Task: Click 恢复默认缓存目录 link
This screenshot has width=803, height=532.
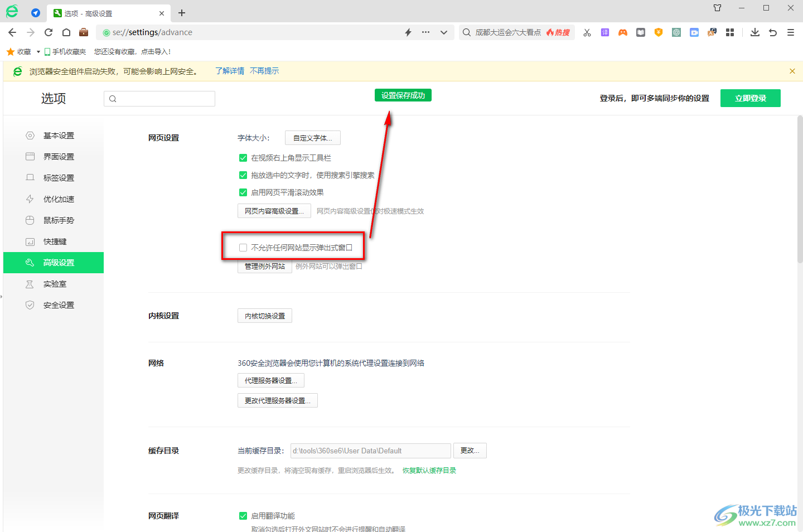Action: pos(429,471)
